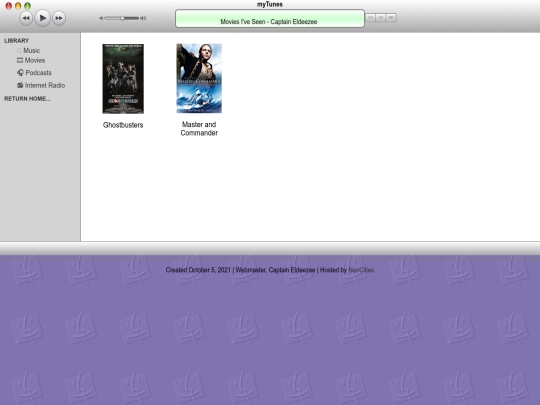The image size is (540, 405).
Task: Click the RETURN HOME link
Action: (27, 99)
